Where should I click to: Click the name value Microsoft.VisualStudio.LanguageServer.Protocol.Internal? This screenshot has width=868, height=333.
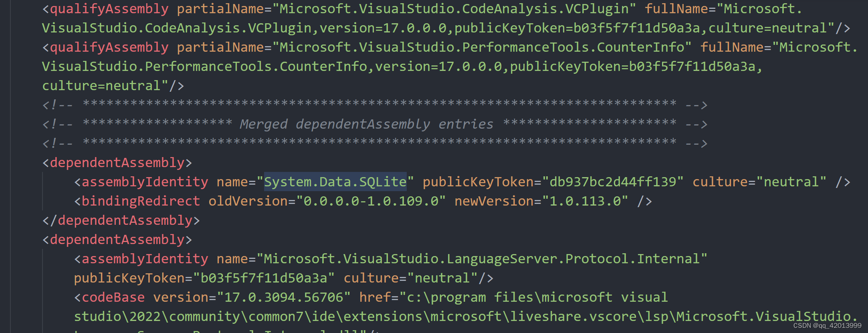tap(482, 259)
